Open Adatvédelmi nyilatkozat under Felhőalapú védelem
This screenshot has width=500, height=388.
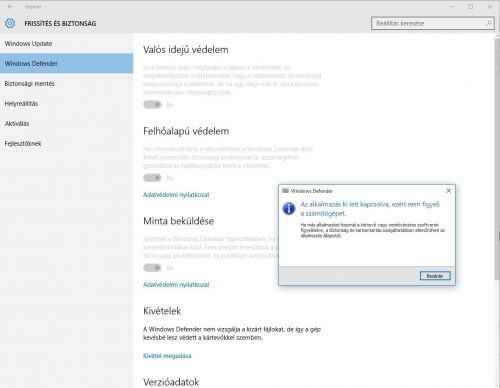(176, 195)
